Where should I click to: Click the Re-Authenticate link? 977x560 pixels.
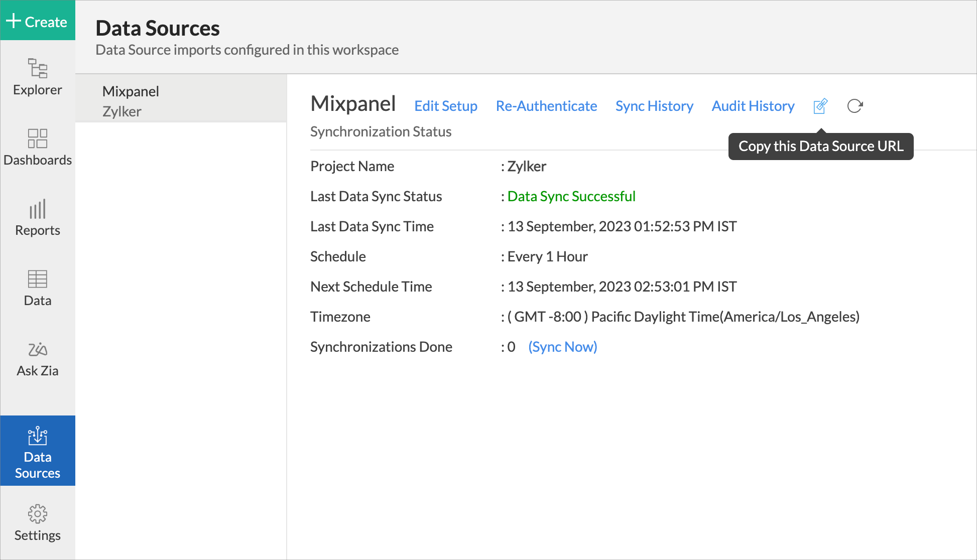tap(546, 106)
